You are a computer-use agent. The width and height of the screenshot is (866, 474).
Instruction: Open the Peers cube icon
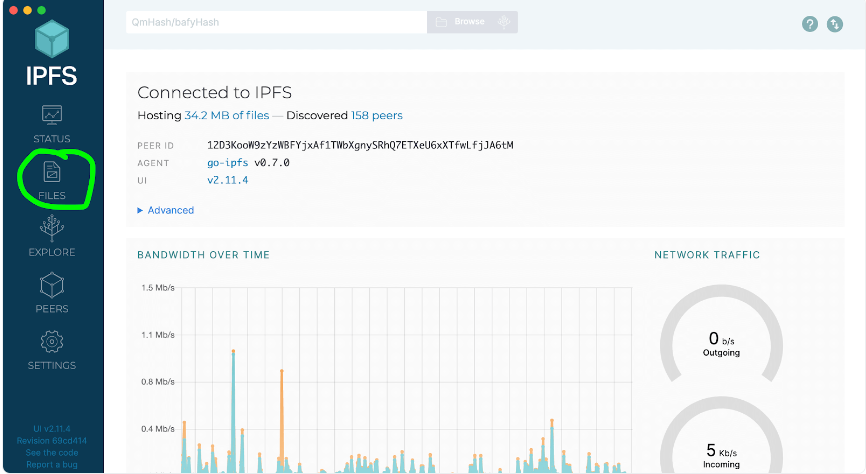(x=52, y=285)
